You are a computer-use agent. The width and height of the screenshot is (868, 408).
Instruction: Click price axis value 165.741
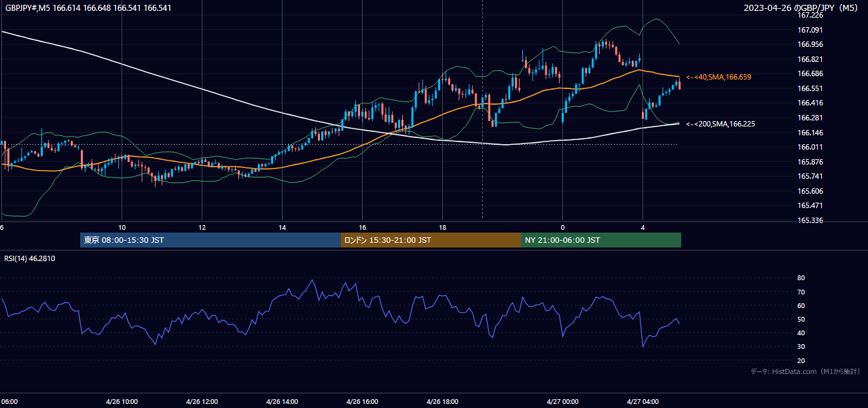(x=810, y=176)
